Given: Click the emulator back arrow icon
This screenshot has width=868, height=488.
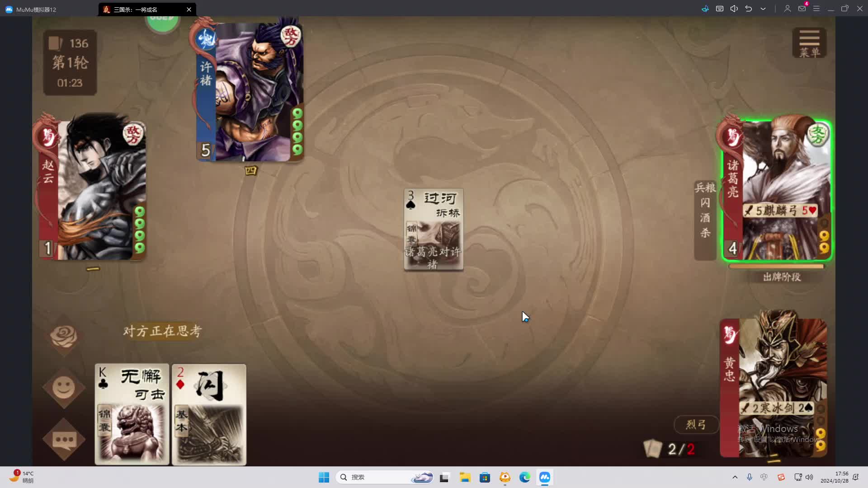Looking at the screenshot, I should click(x=749, y=9).
